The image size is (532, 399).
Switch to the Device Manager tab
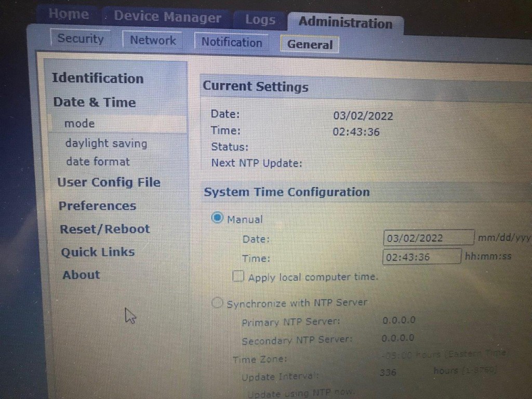[x=167, y=18]
